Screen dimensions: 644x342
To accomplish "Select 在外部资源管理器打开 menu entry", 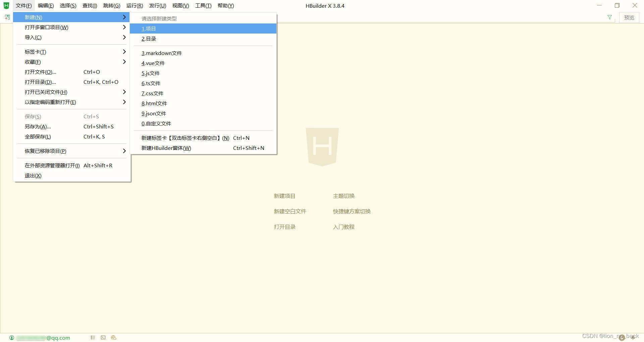I will (x=72, y=165).
